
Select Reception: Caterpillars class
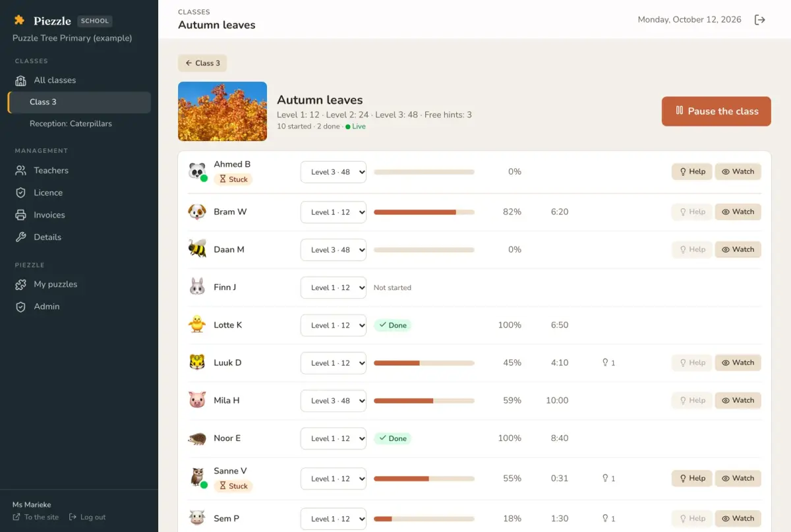pos(79,123)
